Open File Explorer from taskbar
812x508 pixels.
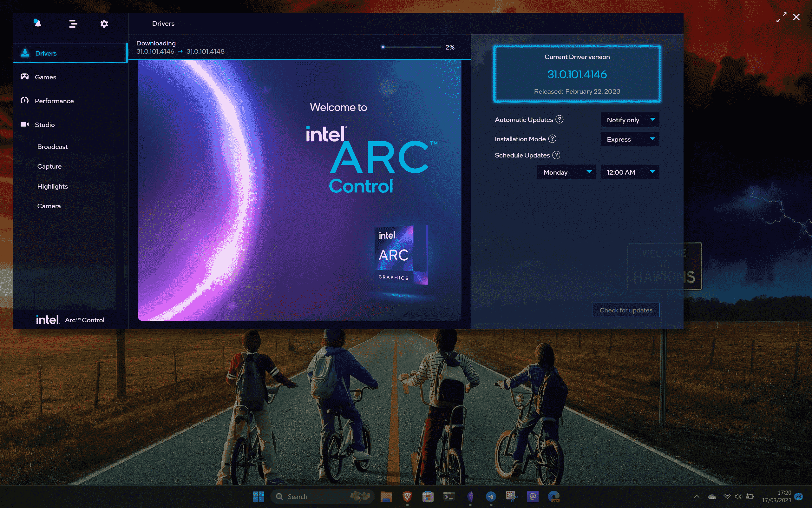tap(386, 497)
